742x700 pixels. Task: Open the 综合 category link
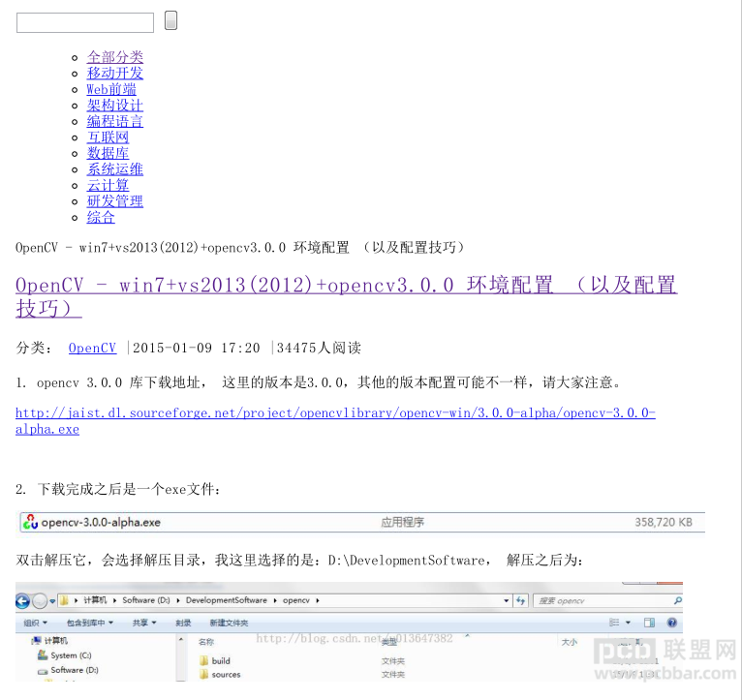[101, 218]
